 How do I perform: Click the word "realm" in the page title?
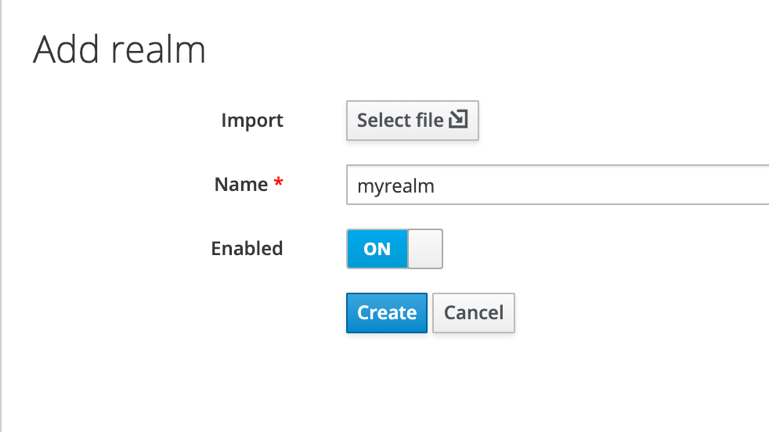[x=158, y=50]
